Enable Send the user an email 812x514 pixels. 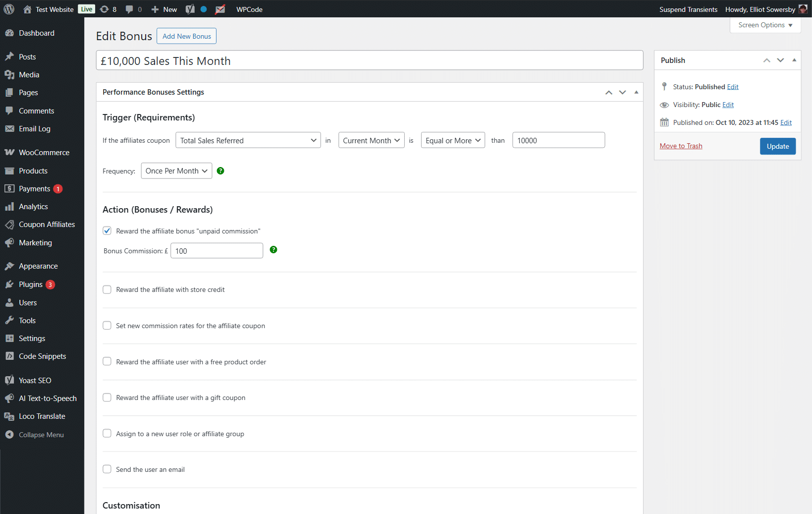107,469
